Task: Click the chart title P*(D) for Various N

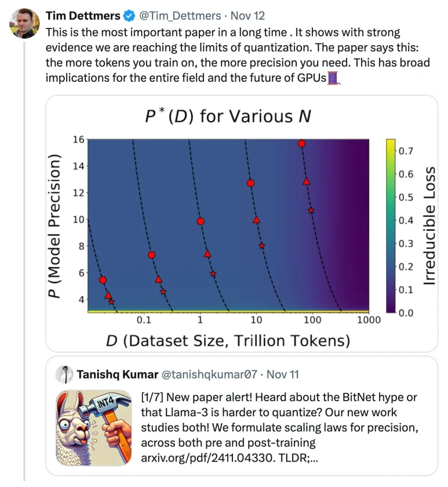Action: [228, 116]
